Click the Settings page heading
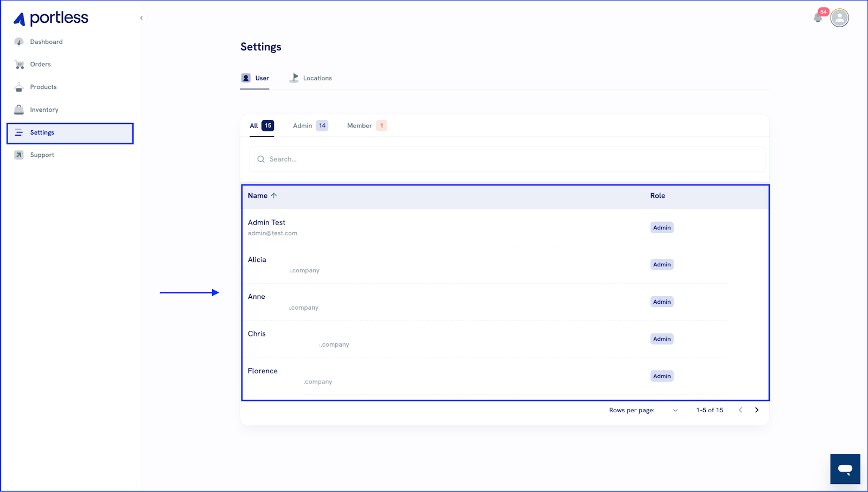 click(261, 47)
